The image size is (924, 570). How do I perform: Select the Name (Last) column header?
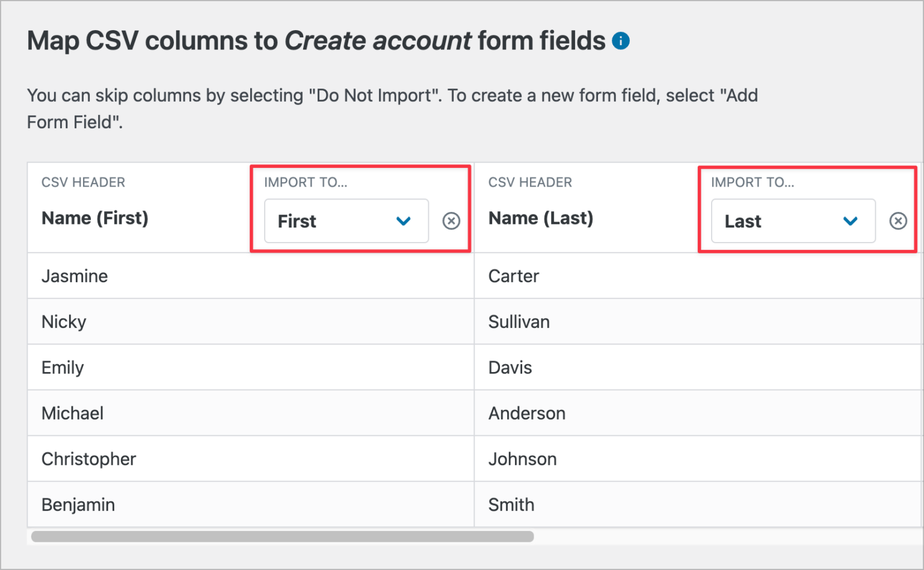point(541,218)
